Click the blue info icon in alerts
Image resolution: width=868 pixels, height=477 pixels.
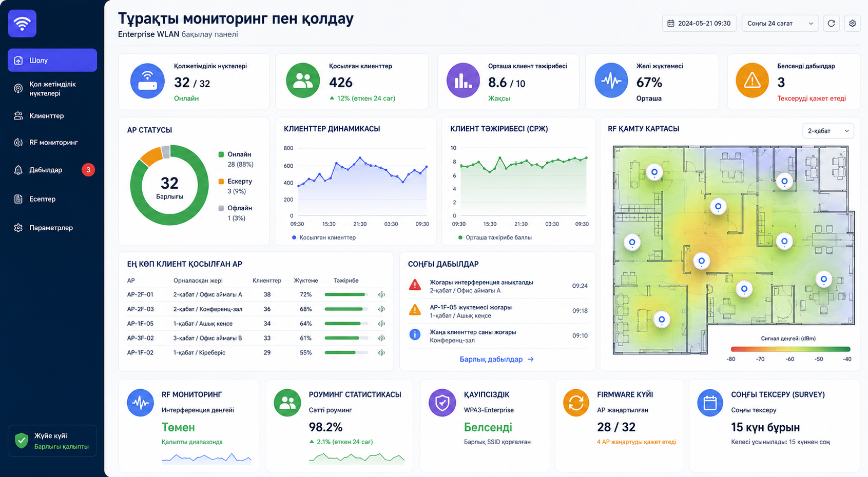point(415,335)
